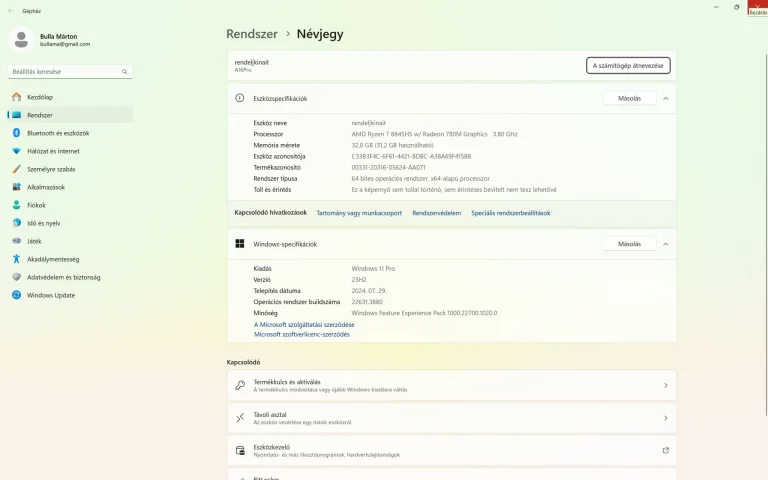Click the Termékazonosító value 00331-20316
Viewport: 768px width, 480px height.
(x=388, y=168)
